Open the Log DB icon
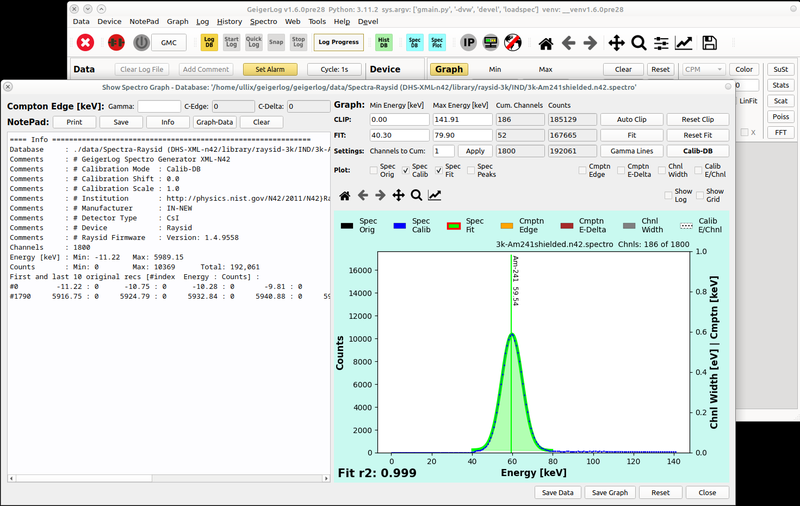Image resolution: width=800 pixels, height=506 pixels. coord(209,43)
